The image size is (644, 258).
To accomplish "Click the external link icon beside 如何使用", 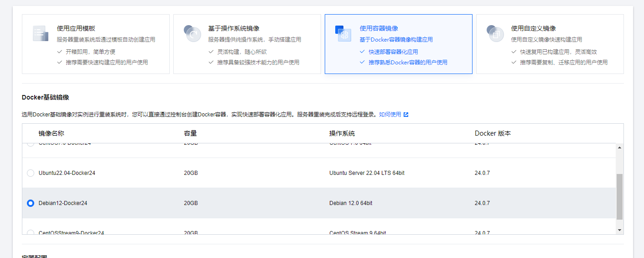I will 406,115.
